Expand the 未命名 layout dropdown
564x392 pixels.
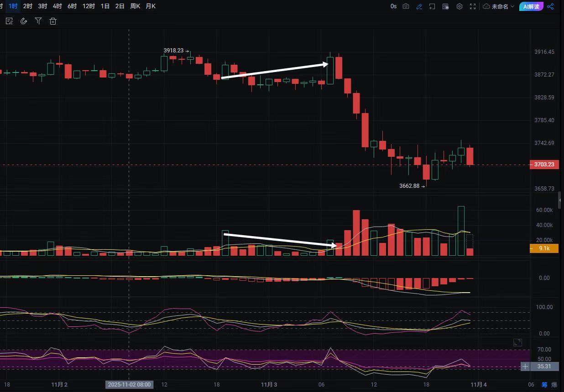pos(499,6)
